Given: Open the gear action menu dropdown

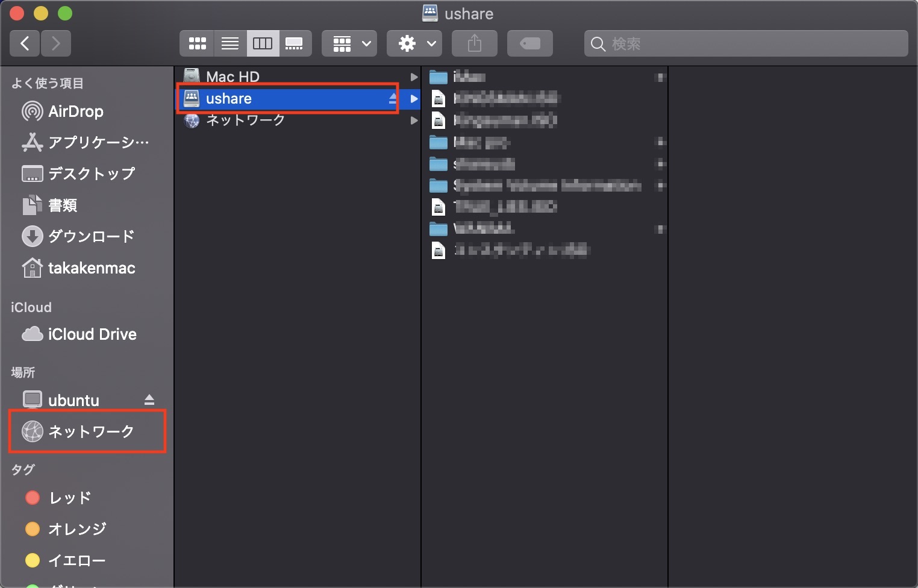Looking at the screenshot, I should pos(414,43).
